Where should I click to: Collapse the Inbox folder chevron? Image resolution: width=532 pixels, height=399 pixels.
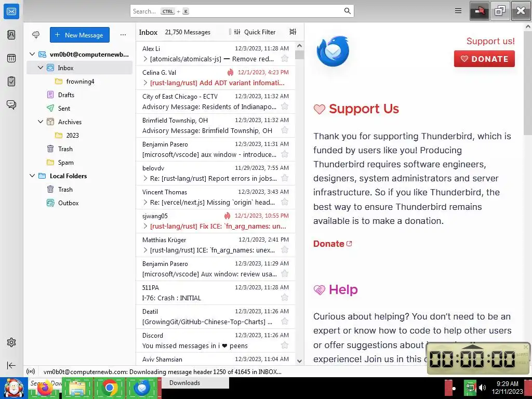41,68
